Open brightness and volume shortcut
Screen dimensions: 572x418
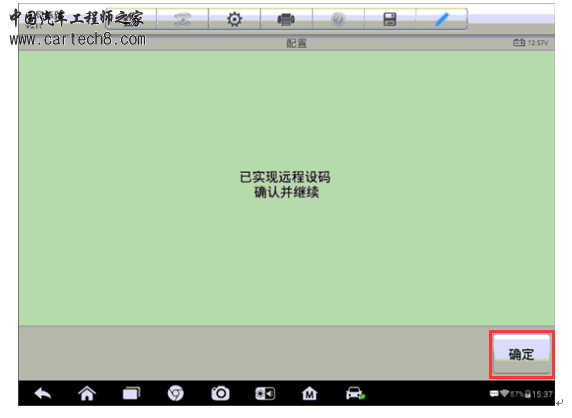265,394
